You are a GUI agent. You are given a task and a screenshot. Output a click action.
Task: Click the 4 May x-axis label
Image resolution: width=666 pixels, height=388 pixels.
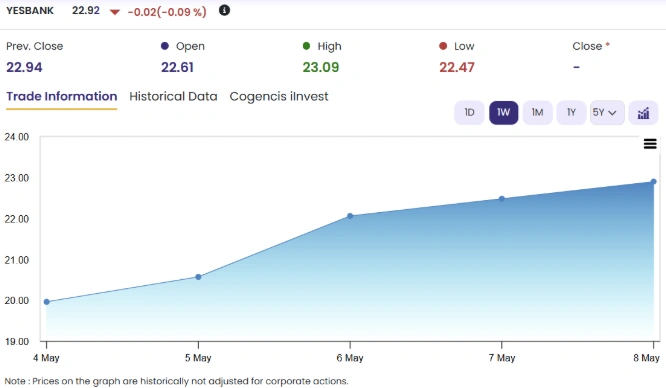click(x=46, y=358)
